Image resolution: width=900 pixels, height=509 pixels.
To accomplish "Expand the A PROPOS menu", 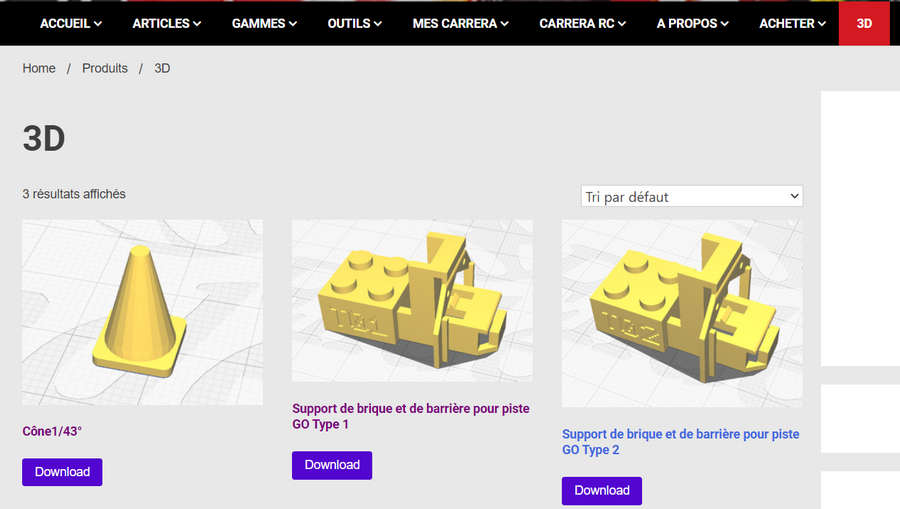I will point(692,24).
